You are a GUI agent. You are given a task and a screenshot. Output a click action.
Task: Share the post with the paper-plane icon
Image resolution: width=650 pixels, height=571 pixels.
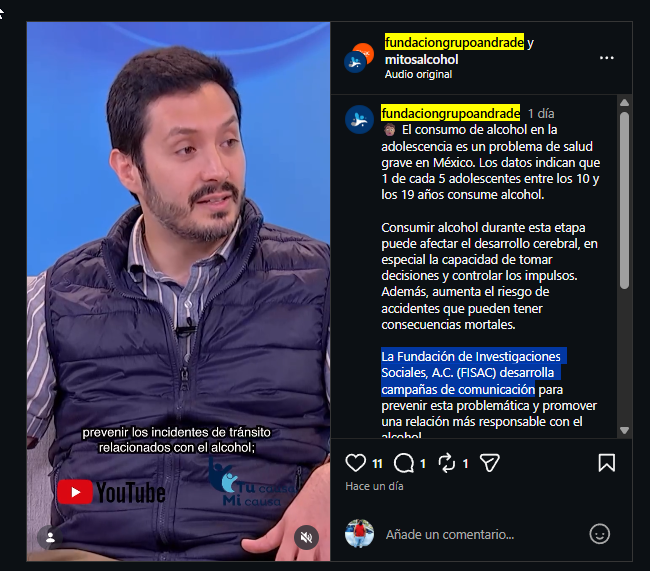pos(490,463)
